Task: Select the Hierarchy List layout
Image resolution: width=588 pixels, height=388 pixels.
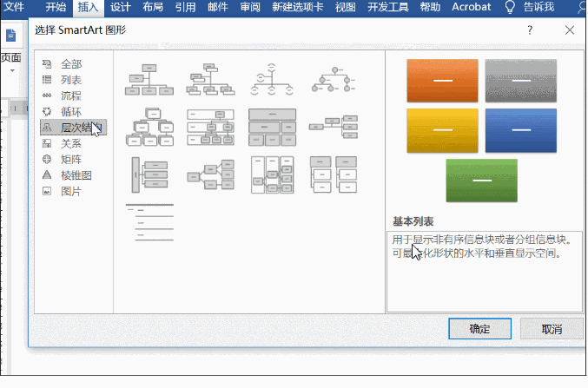Action: tap(334, 174)
